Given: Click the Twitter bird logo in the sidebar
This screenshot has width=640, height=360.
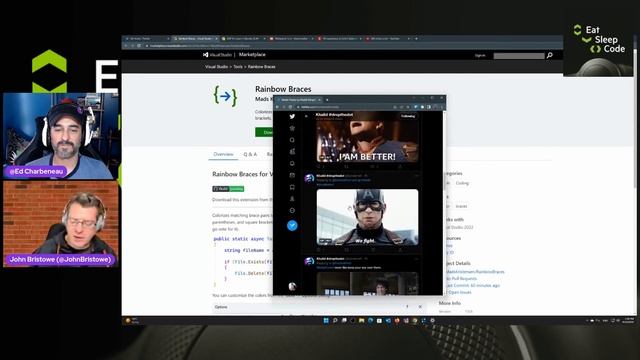Looking at the screenshot, I should [x=292, y=116].
